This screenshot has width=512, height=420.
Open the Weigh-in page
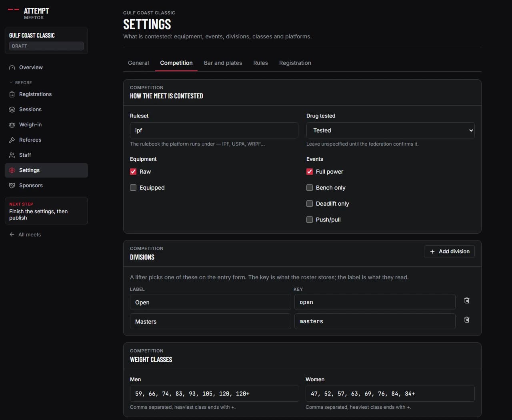(46, 125)
